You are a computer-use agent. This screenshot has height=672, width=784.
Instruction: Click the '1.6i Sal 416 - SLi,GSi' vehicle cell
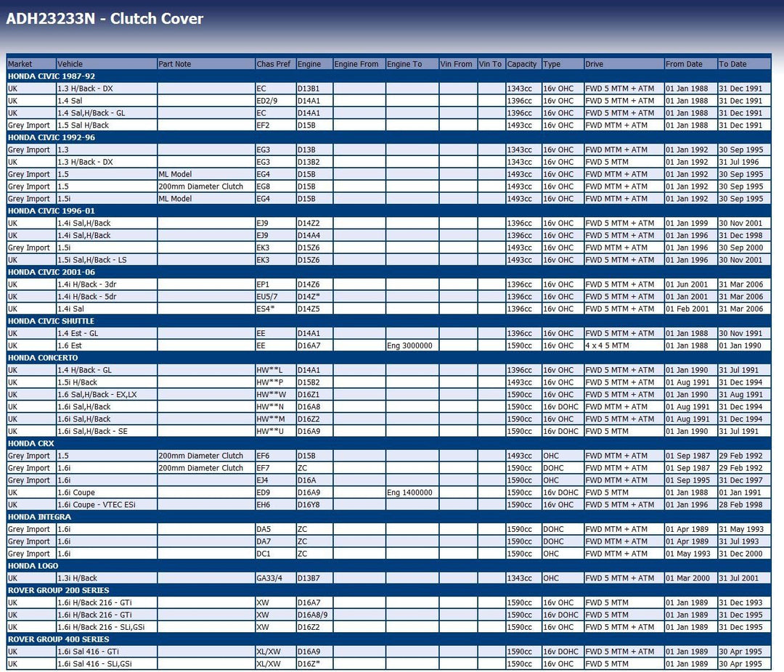coord(107,665)
